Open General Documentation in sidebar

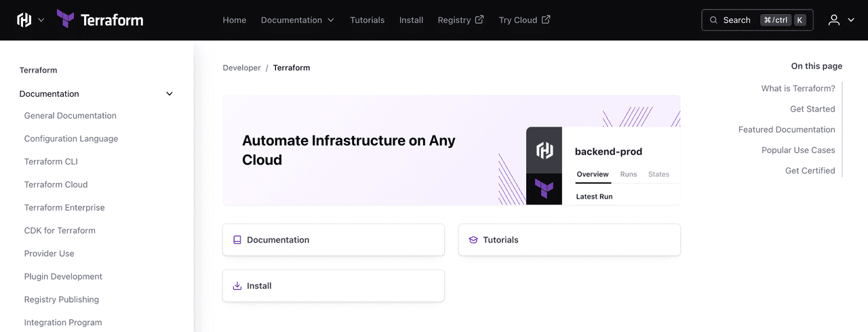coord(71,116)
